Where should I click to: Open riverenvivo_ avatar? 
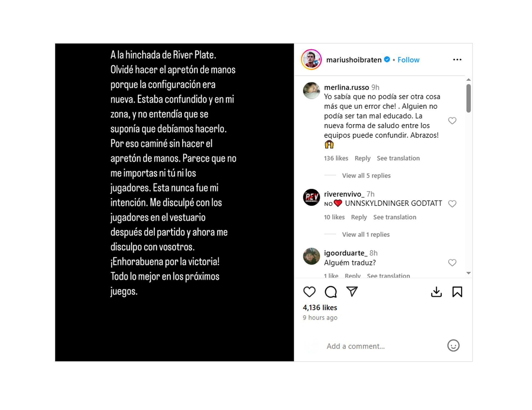point(311,197)
